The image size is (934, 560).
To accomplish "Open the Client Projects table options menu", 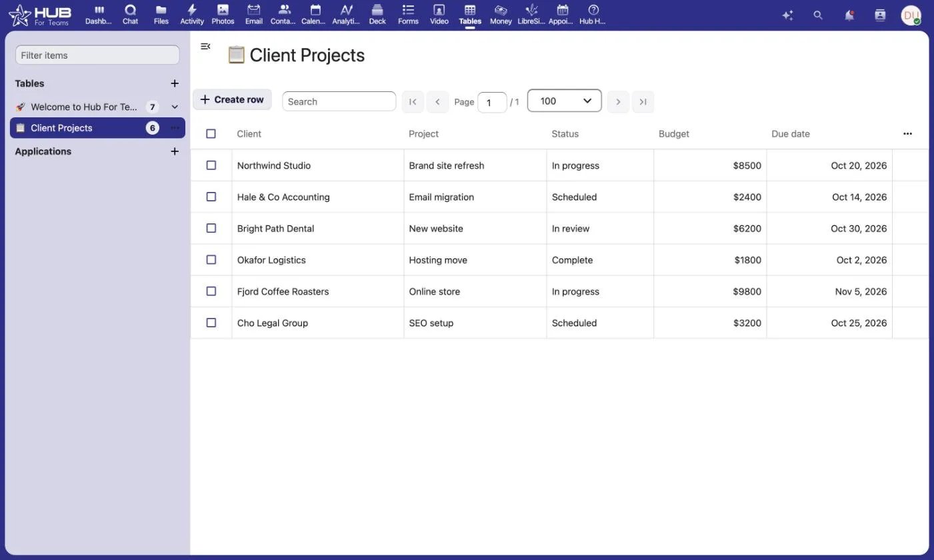I will 175,127.
